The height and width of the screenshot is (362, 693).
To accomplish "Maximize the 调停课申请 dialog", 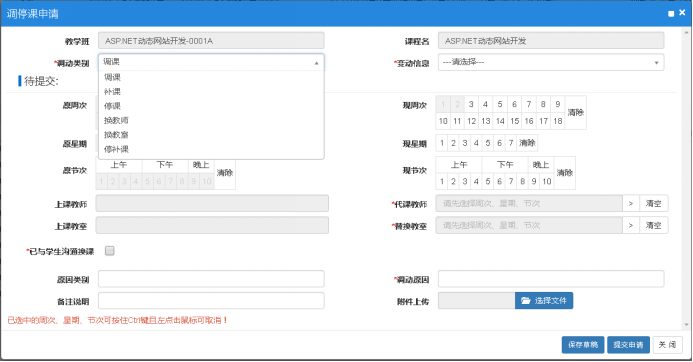I will [x=671, y=14].
